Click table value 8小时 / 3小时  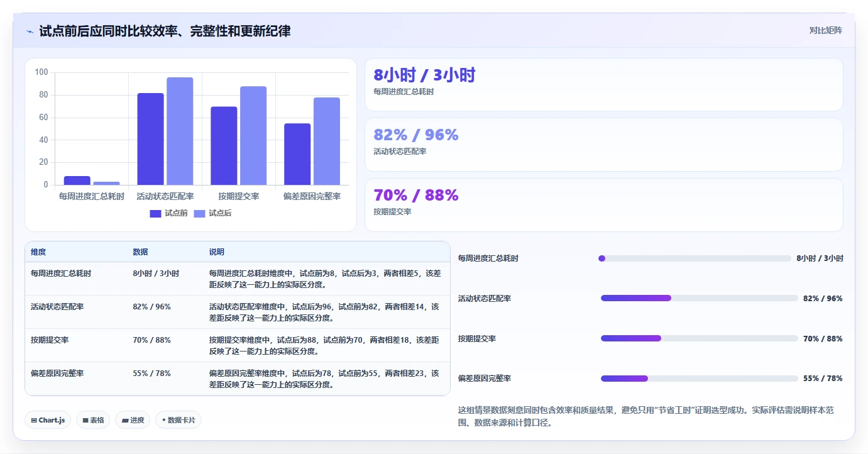tap(156, 274)
